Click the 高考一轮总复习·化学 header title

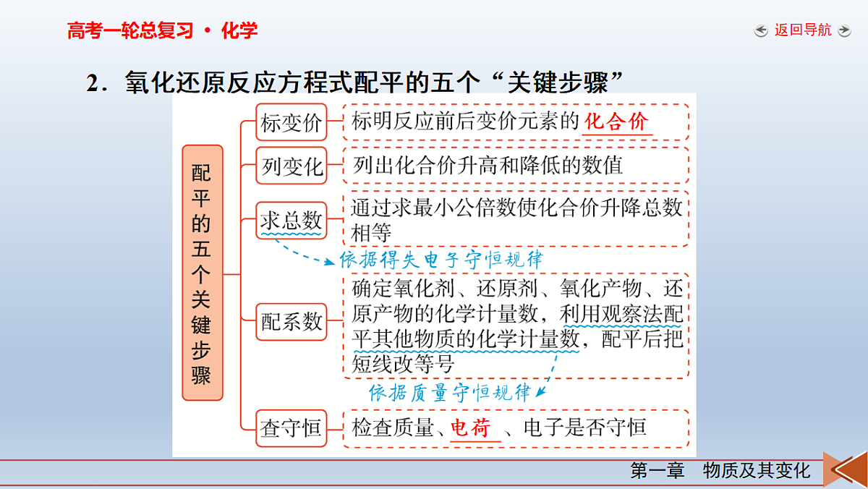[x=163, y=31]
